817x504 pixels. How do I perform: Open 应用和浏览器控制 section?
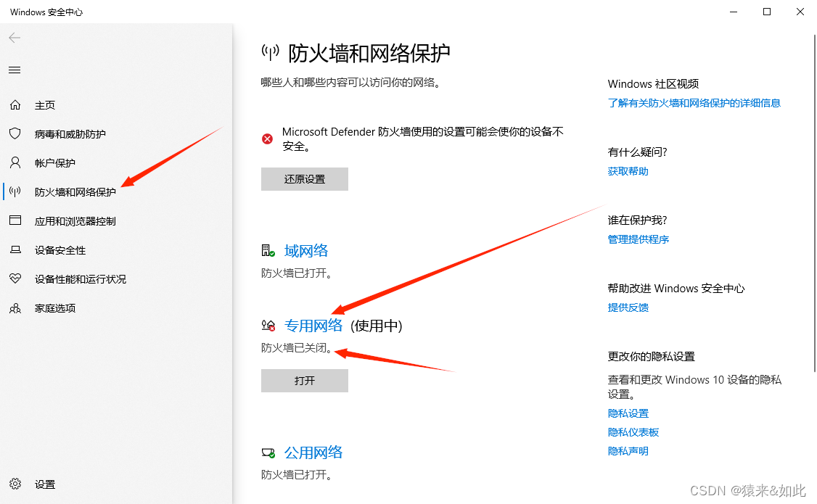point(75,221)
